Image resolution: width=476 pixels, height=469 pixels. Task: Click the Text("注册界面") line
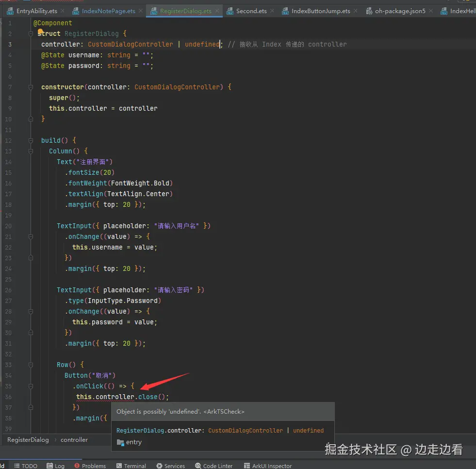(x=85, y=162)
